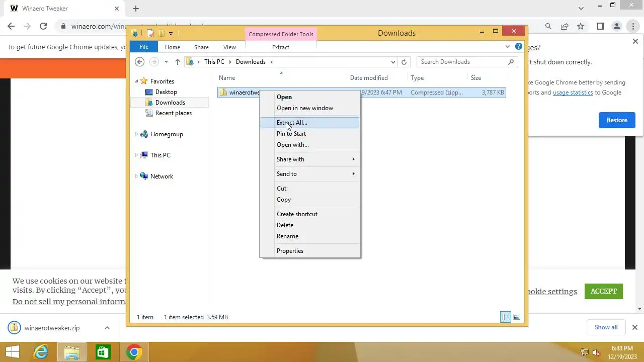Click the Properties quick access icon
Viewport: 644px width, 362px height.
150,33
